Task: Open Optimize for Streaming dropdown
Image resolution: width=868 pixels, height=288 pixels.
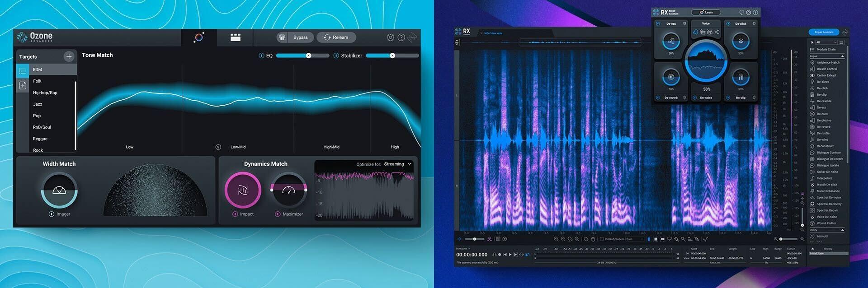Action: [x=398, y=164]
